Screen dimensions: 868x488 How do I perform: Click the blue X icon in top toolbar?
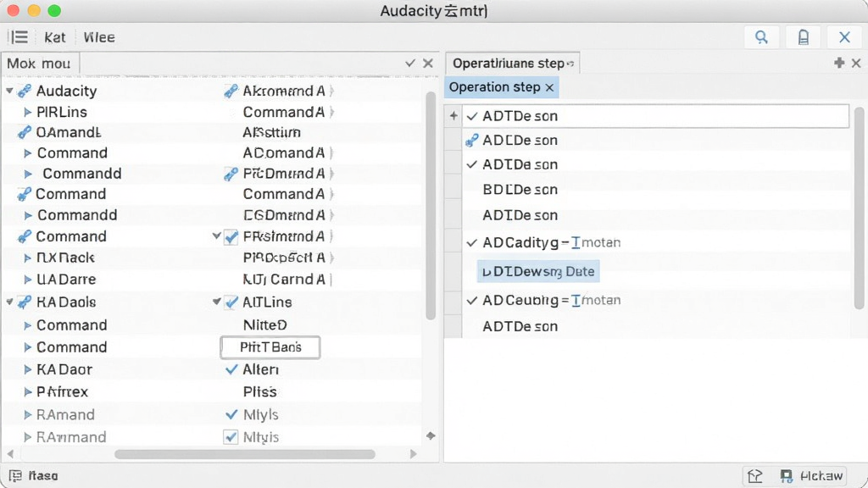(844, 37)
